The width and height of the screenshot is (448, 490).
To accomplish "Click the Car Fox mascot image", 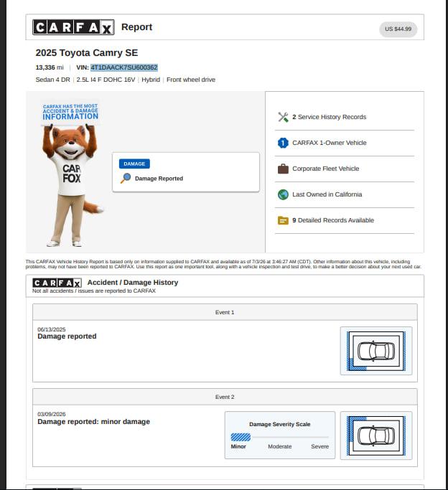I will pos(71,175).
